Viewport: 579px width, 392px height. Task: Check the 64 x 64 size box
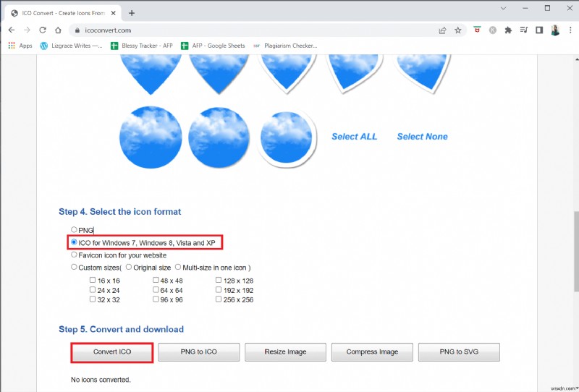tap(156, 290)
